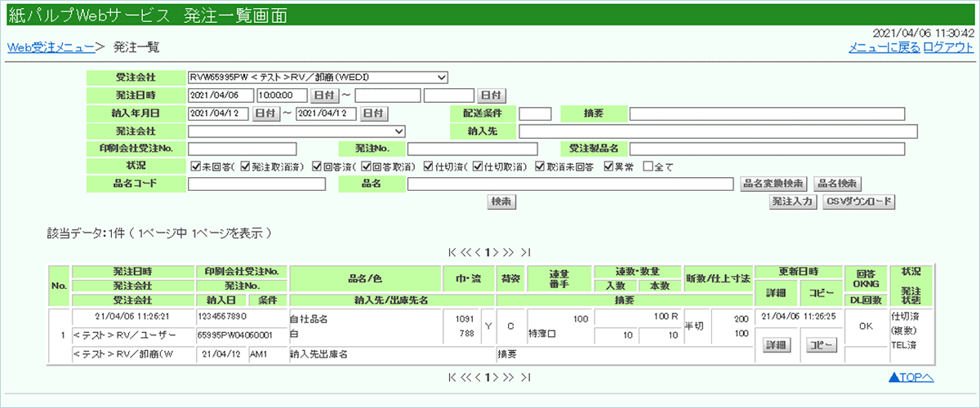Jump to last page using pagination above table
Viewport: 980px width, 408px height.
coord(526,252)
